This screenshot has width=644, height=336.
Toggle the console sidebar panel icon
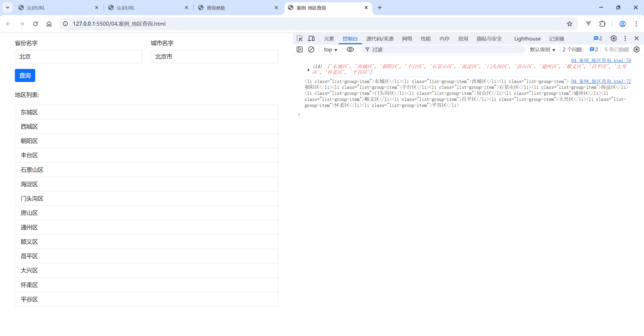click(x=299, y=50)
